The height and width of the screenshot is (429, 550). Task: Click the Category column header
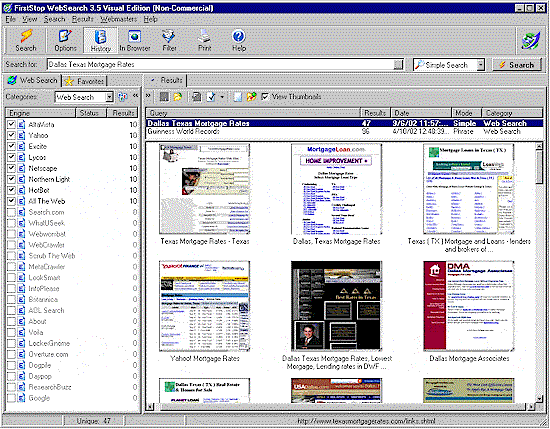(512, 113)
